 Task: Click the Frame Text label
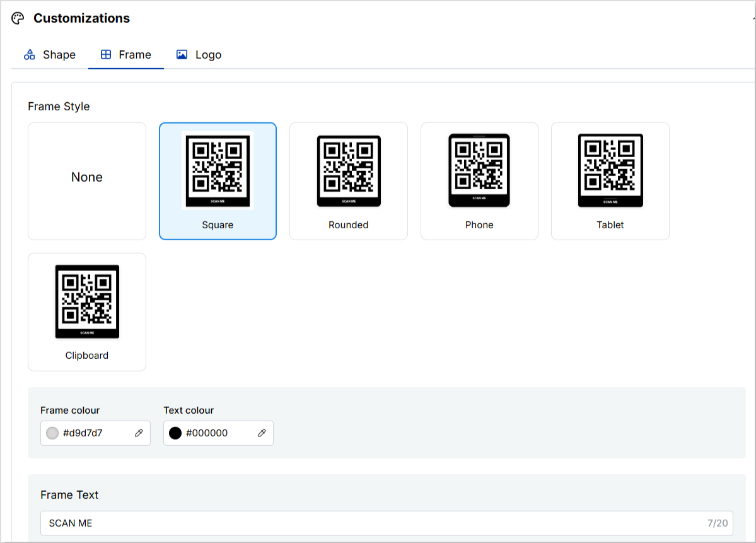[69, 495]
